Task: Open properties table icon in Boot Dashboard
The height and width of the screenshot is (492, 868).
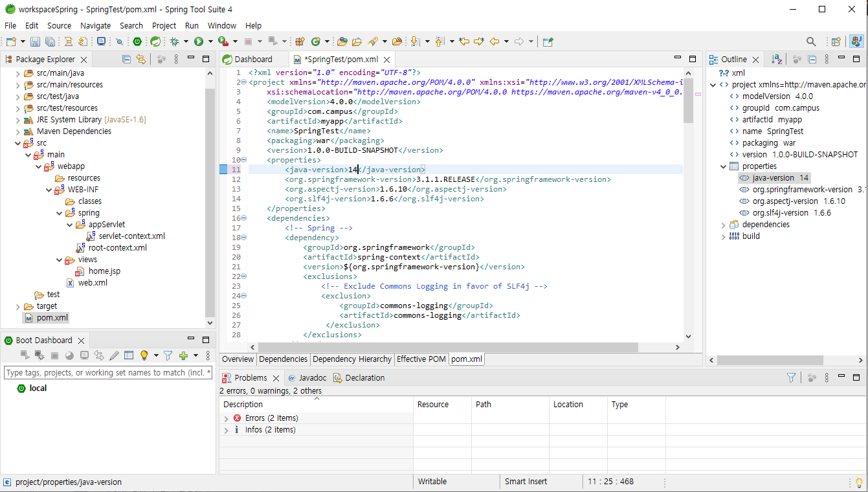Action: click(x=129, y=355)
